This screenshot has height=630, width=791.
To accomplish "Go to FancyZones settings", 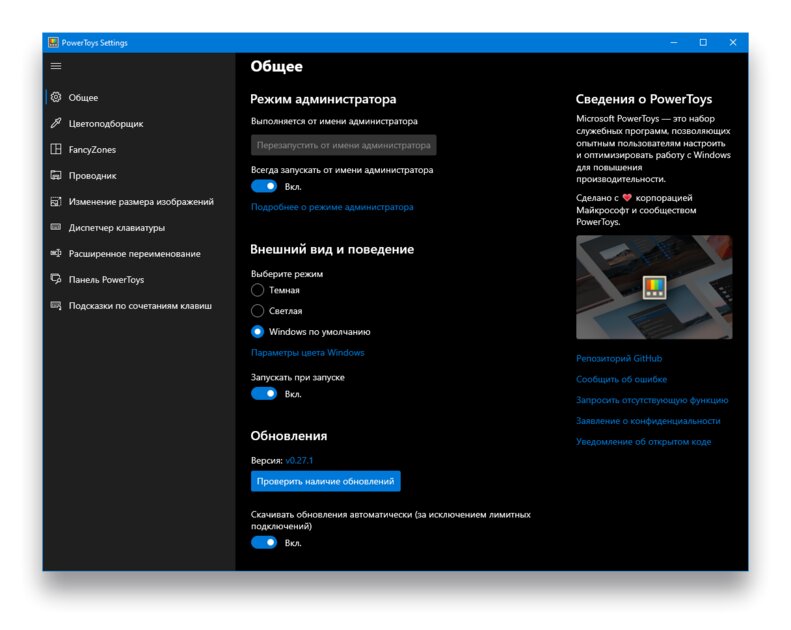I will tap(139, 149).
